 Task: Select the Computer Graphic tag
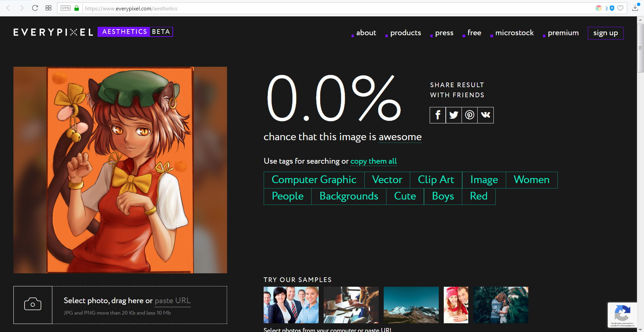(314, 180)
